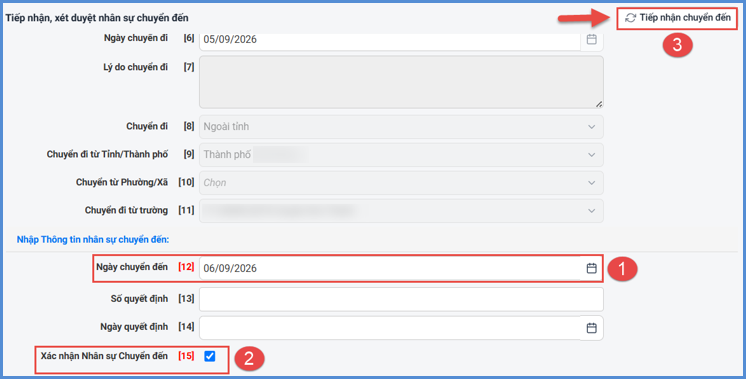Click the Nhập Thông tin nhân sự chuyển đến heading
The image size is (746, 379).
(x=93, y=240)
